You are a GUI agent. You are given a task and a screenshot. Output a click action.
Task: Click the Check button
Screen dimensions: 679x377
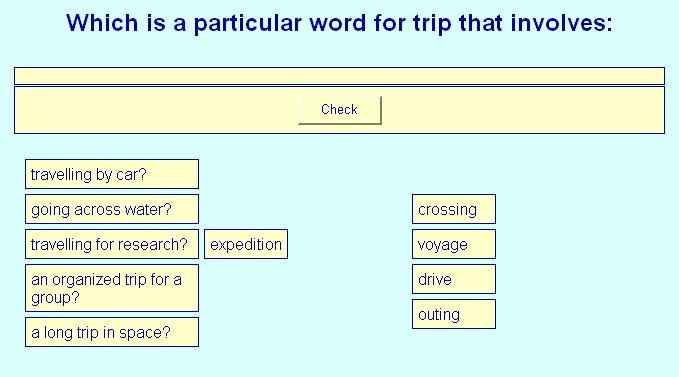tap(340, 110)
